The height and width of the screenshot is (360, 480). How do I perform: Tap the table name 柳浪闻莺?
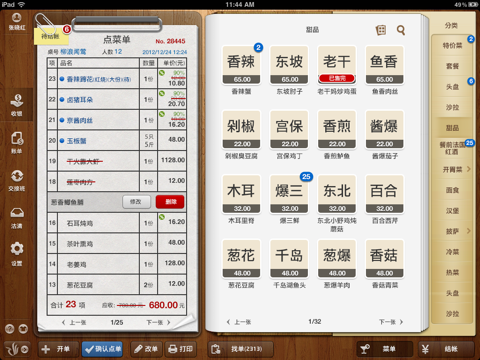73,52
